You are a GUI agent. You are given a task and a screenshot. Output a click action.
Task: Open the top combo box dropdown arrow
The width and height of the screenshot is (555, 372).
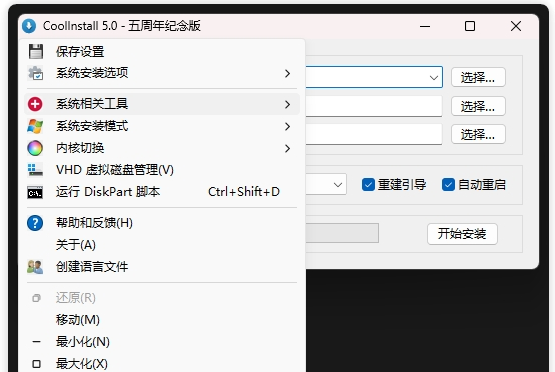[x=434, y=78]
